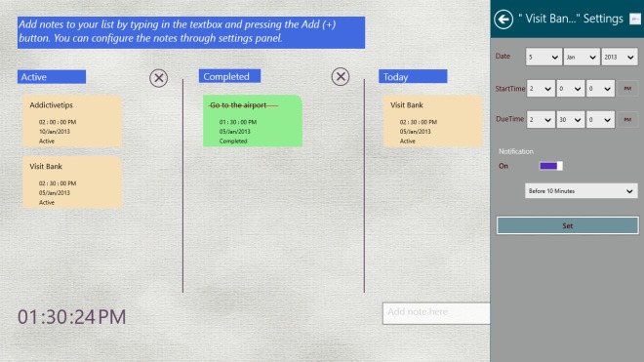The image size is (644, 362).
Task: Toggle DueTime PM indicator
Action: (x=627, y=120)
